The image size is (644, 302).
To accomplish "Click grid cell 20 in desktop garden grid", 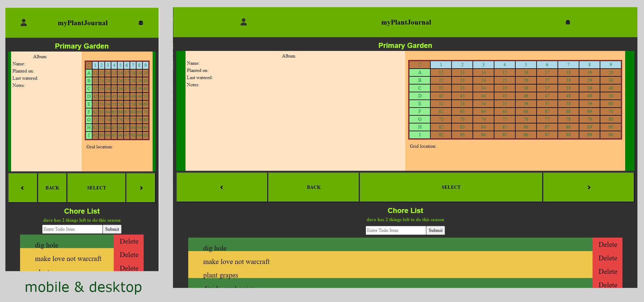I will (x=610, y=73).
